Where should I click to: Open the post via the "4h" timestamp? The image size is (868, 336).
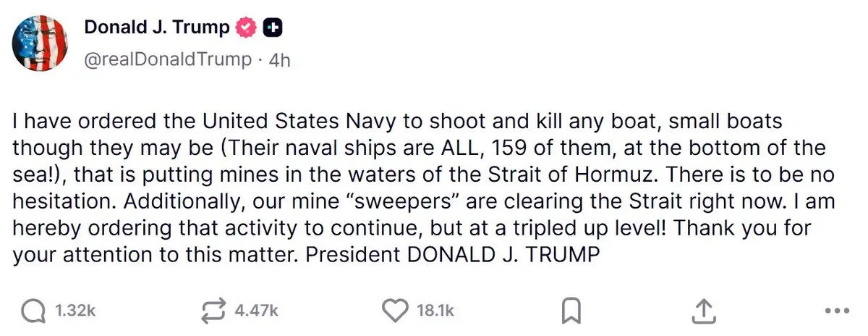279,59
